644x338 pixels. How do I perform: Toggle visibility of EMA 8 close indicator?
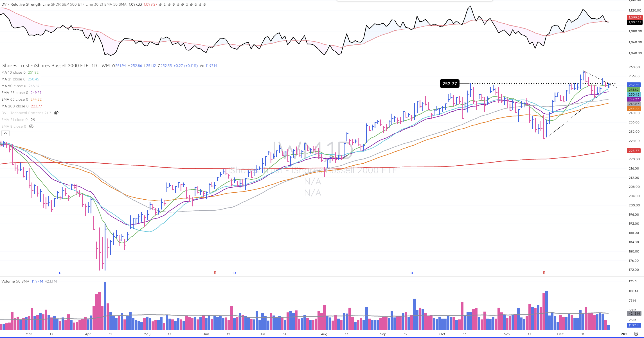31,127
